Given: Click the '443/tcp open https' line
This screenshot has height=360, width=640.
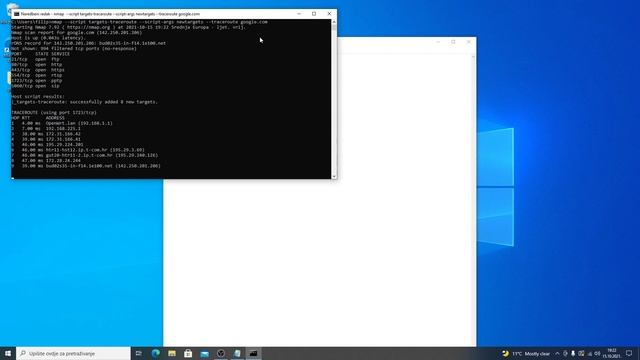Looking at the screenshot, I should 38,70.
